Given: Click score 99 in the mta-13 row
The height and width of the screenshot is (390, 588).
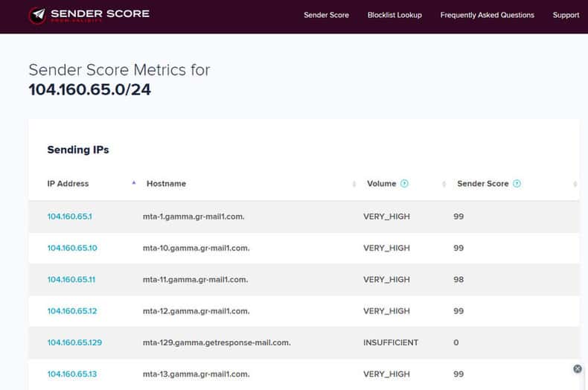Looking at the screenshot, I should (458, 374).
